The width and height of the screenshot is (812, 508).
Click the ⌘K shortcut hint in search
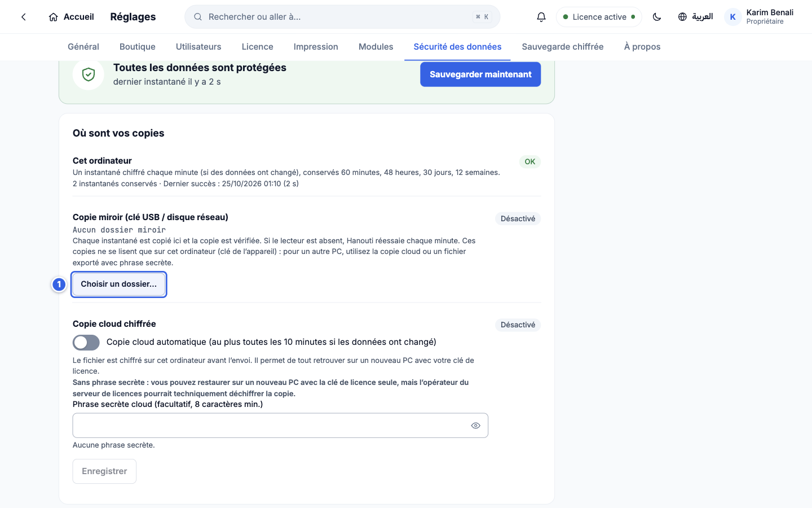tap(482, 17)
